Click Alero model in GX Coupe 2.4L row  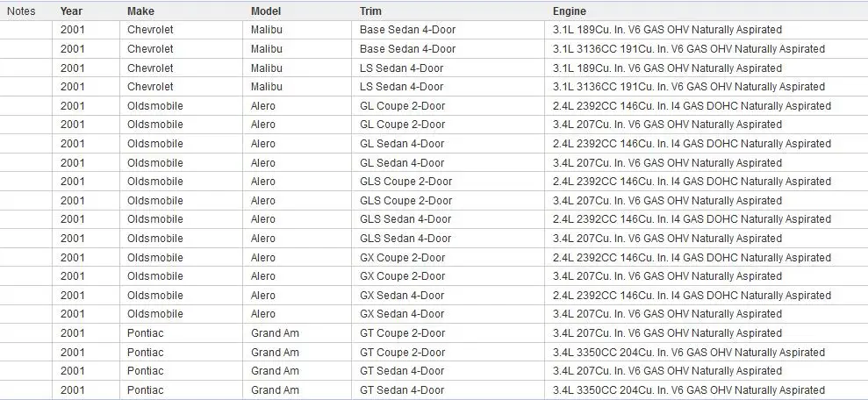pyautogui.click(x=263, y=257)
